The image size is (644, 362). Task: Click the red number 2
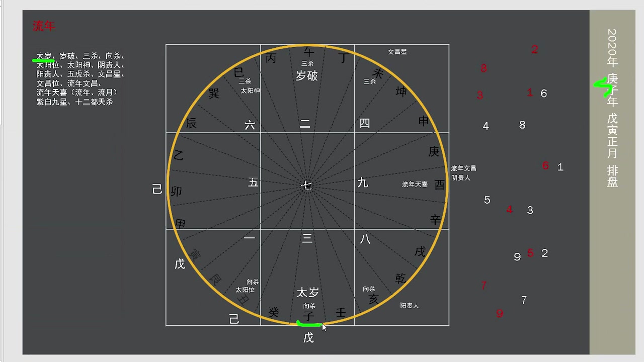[x=535, y=49]
